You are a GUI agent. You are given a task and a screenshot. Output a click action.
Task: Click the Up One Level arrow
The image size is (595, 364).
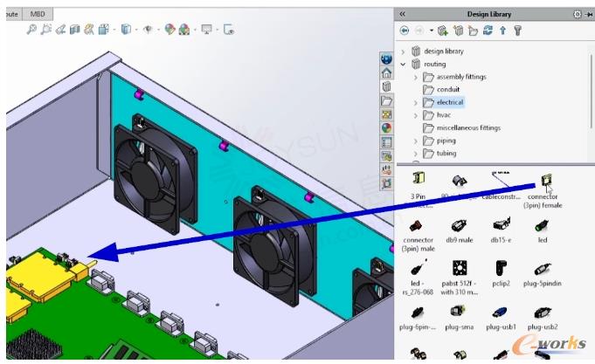pos(502,31)
